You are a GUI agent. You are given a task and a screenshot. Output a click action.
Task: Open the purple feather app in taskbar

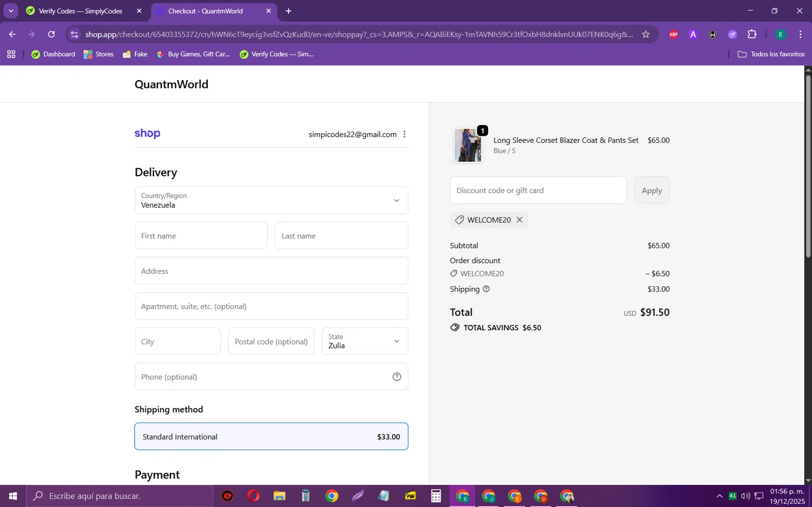point(358,496)
